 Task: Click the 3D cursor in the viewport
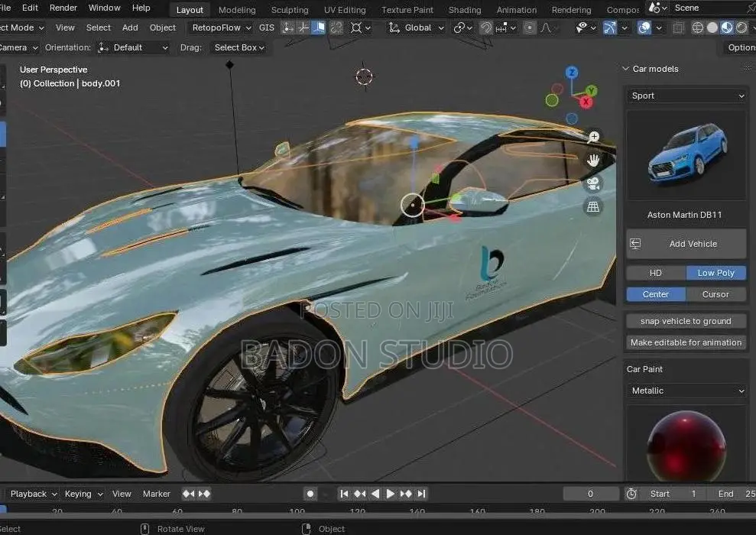click(x=364, y=76)
